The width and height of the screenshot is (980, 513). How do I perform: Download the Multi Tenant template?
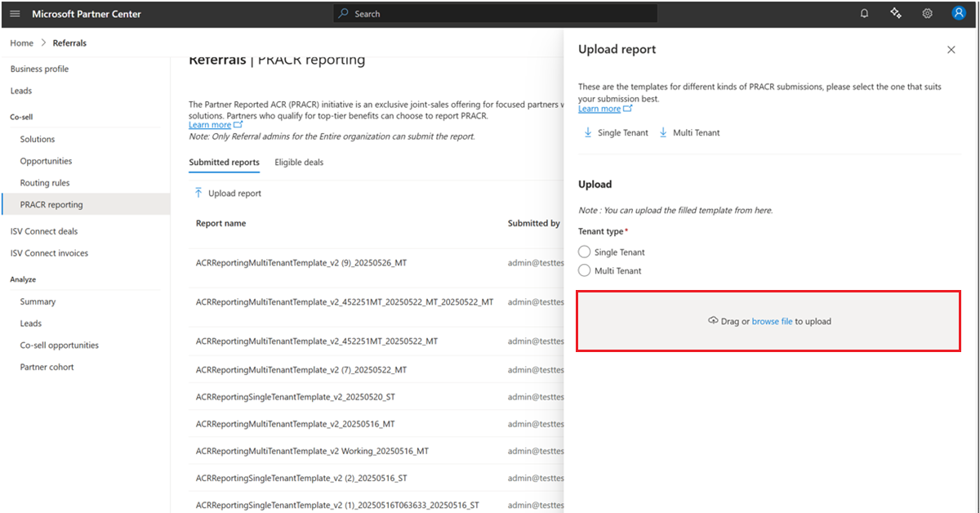(690, 133)
